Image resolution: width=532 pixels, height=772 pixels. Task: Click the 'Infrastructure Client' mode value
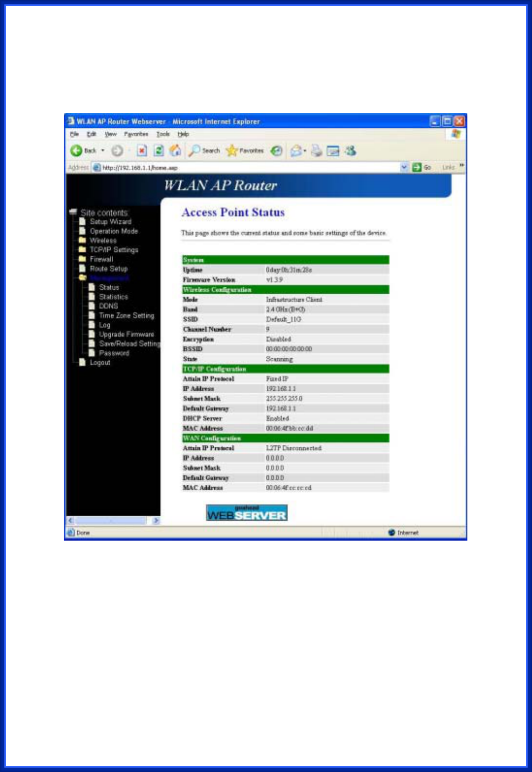(x=294, y=299)
